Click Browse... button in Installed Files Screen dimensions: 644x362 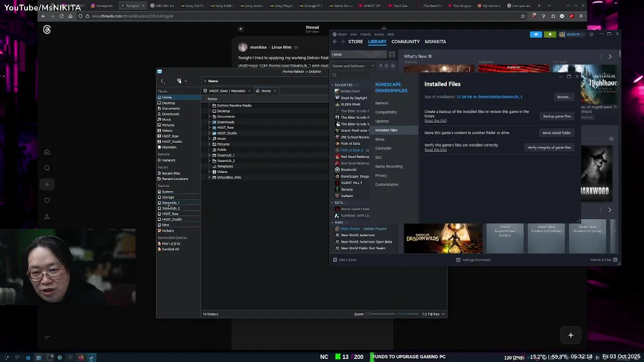click(564, 97)
